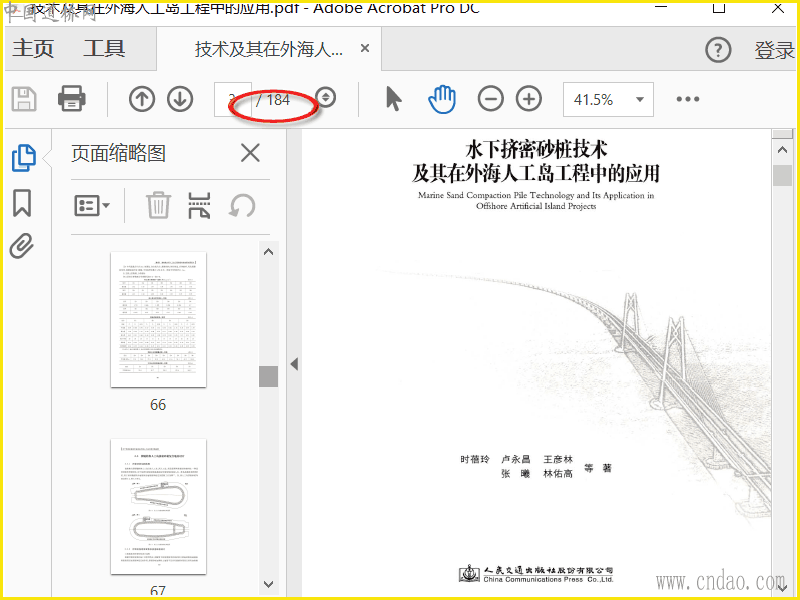Click the page display stepper icon

326,97
